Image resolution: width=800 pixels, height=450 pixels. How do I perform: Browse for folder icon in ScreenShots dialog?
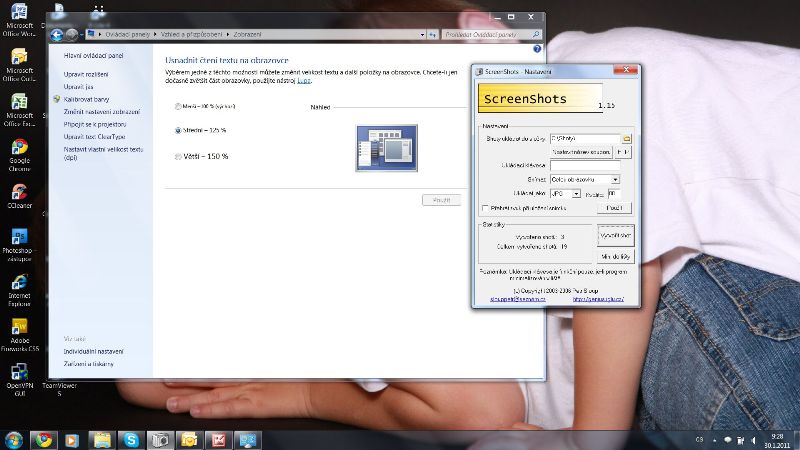627,139
